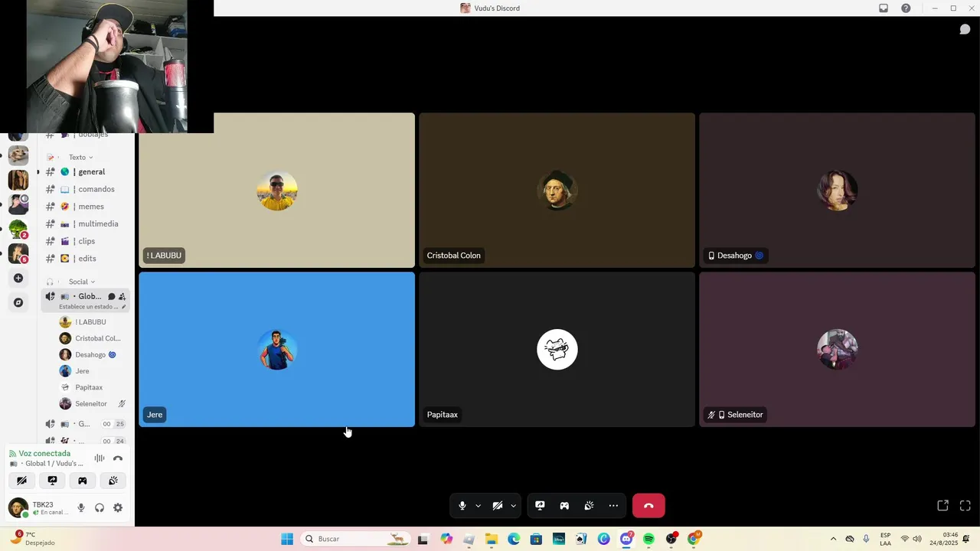The width and height of the screenshot is (980, 551).
Task: Select Desahogo in voice member list
Action: (93, 355)
